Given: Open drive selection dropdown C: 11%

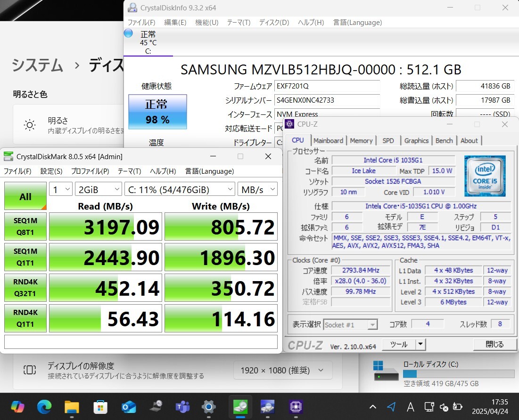Looking at the screenshot, I should [180, 189].
